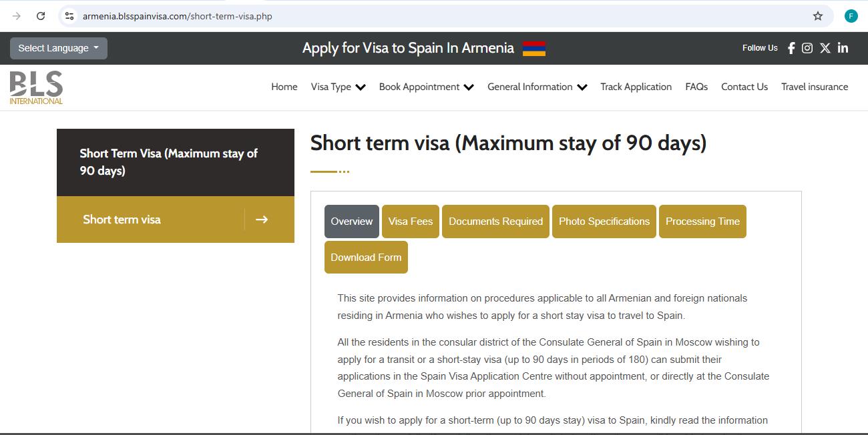Screen dimensions: 868x435
Task: Open the Documents Required tab
Action: pos(495,221)
